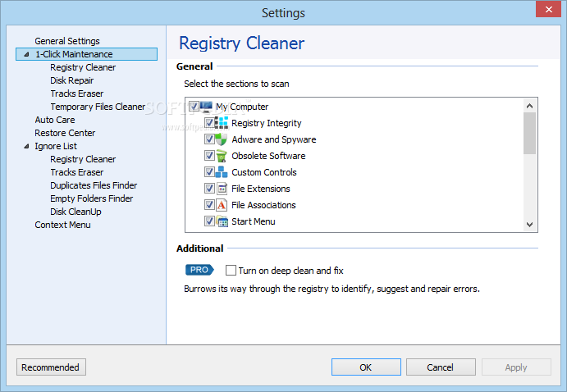Open Context Menu settings

tap(62, 225)
